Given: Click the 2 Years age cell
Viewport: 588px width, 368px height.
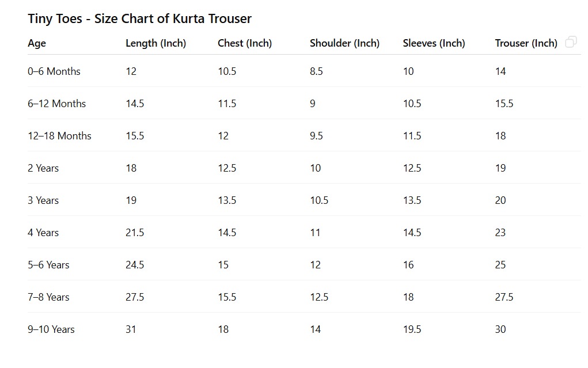Looking at the screenshot, I should coord(43,168).
